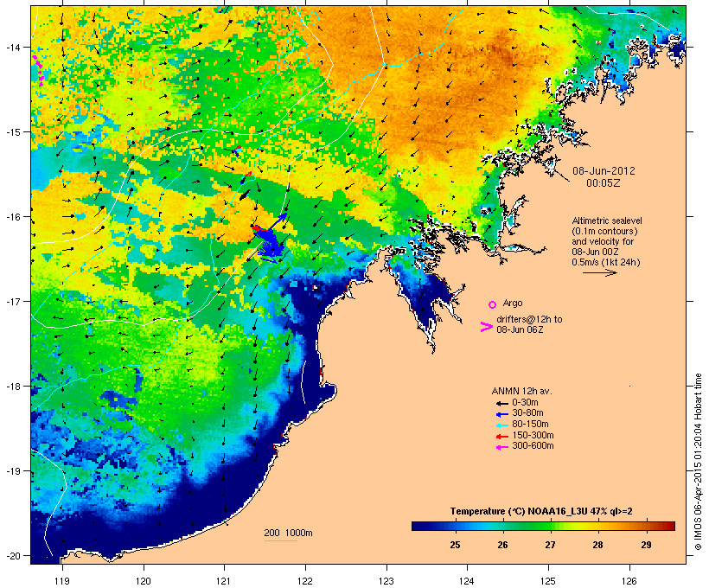
Task: Click the latitude axis label -17
Action: 12,301
